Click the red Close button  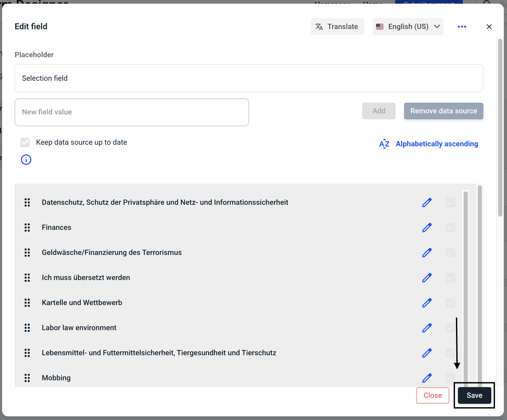433,395
